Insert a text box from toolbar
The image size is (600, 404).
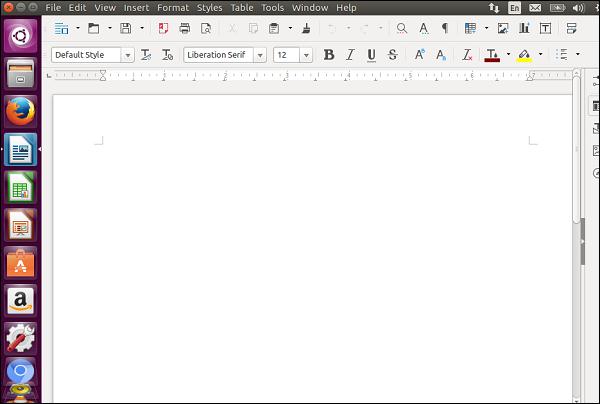coord(545,29)
